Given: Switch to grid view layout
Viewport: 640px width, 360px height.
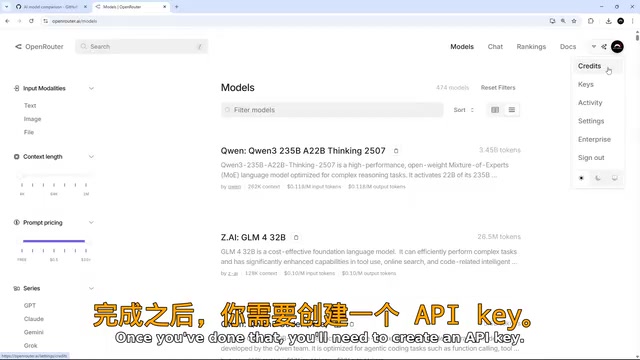Looking at the screenshot, I should click(x=495, y=110).
